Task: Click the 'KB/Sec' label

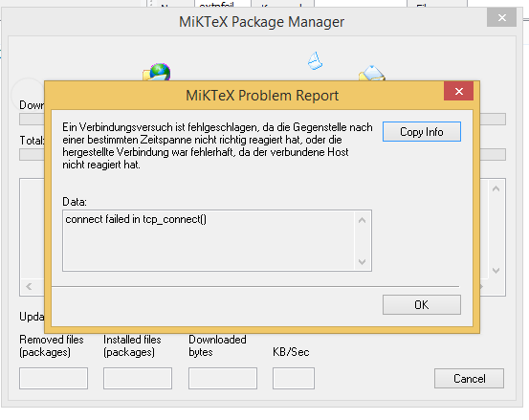Action: point(291,352)
